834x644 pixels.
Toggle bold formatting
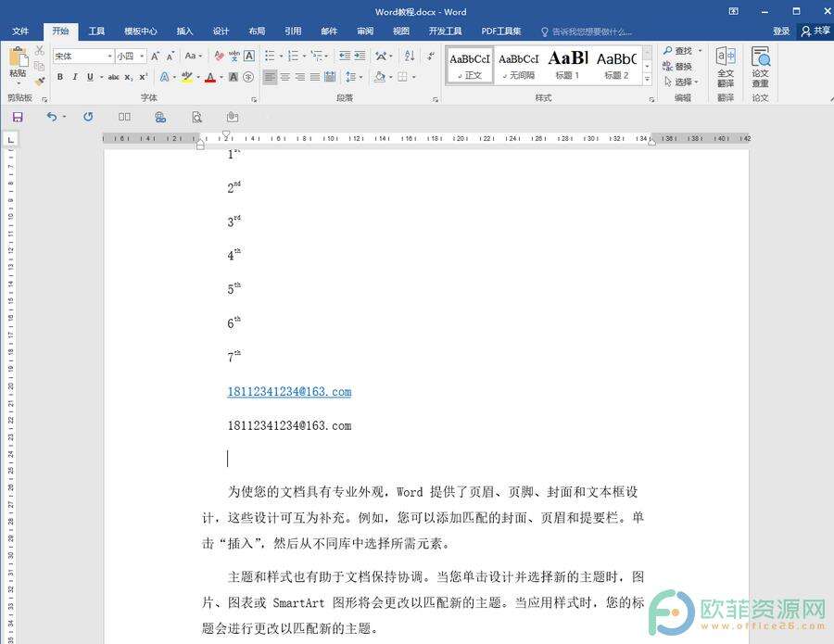point(60,77)
